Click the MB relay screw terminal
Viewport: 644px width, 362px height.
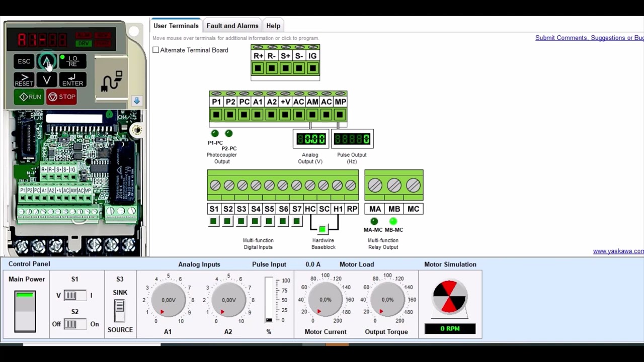click(x=394, y=186)
